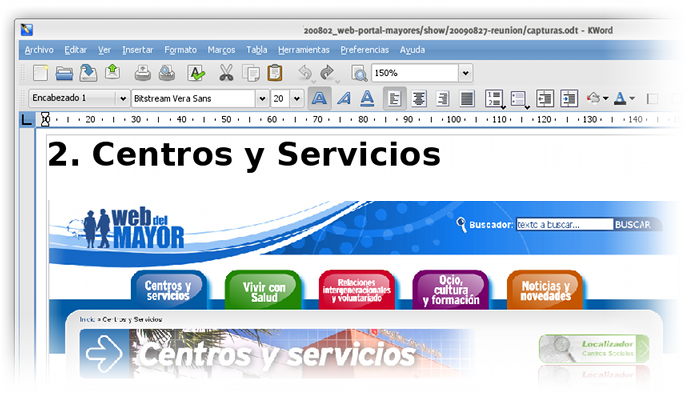Image resolution: width=700 pixels, height=400 pixels.
Task: Justify the paragraph text
Action: pyautogui.click(x=467, y=98)
